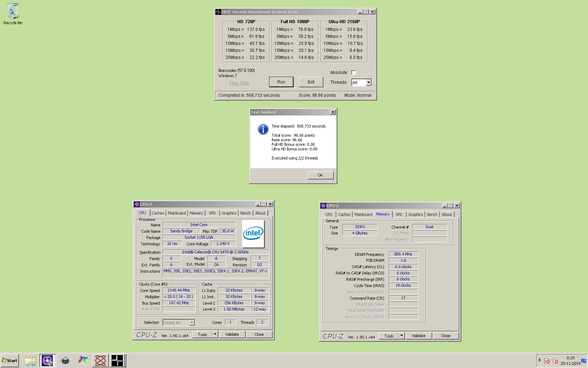Open The Stilt link
The height and width of the screenshot is (368, 588).
(x=239, y=83)
